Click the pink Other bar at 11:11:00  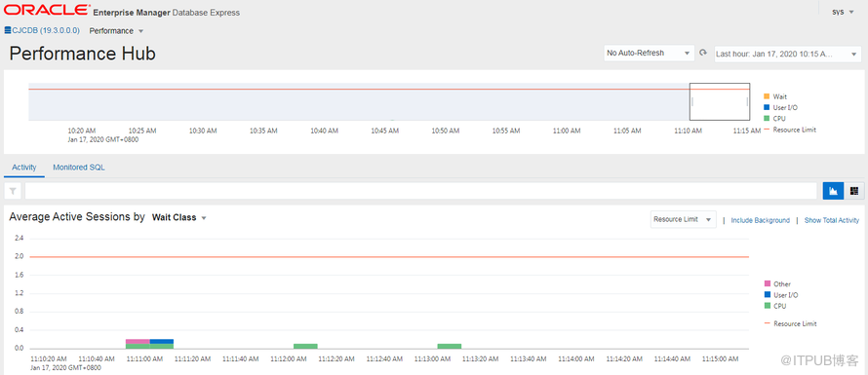[138, 341]
